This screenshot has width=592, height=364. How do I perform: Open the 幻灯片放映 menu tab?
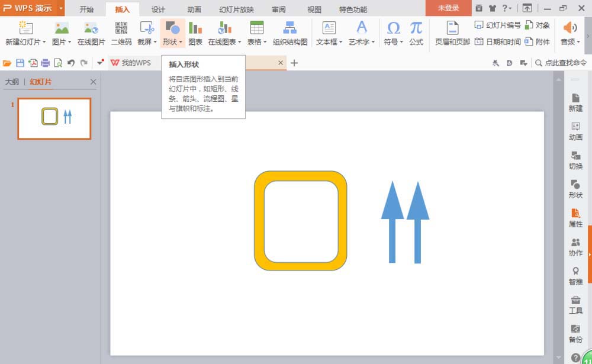tap(236, 9)
